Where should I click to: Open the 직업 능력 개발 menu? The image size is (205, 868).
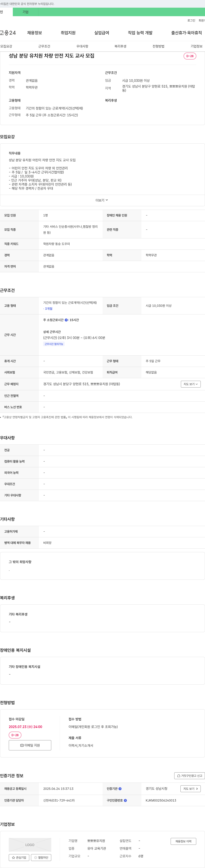140,33
